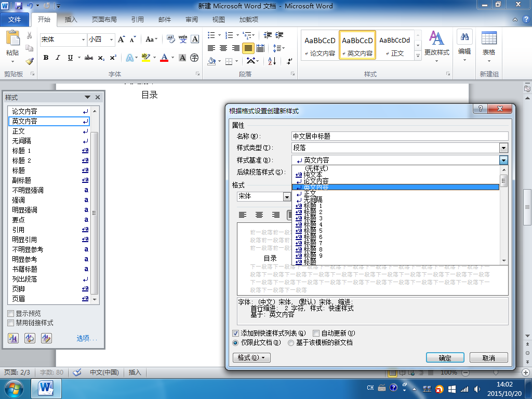Click the New Style icon in Styles pane
Screen dimensions: 532x399
coord(13,338)
